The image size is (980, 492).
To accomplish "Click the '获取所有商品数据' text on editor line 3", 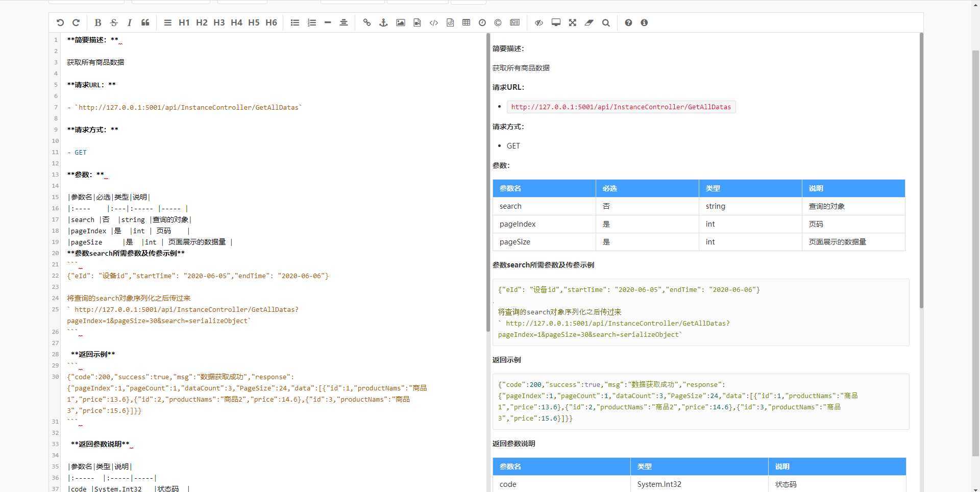I will click(95, 62).
